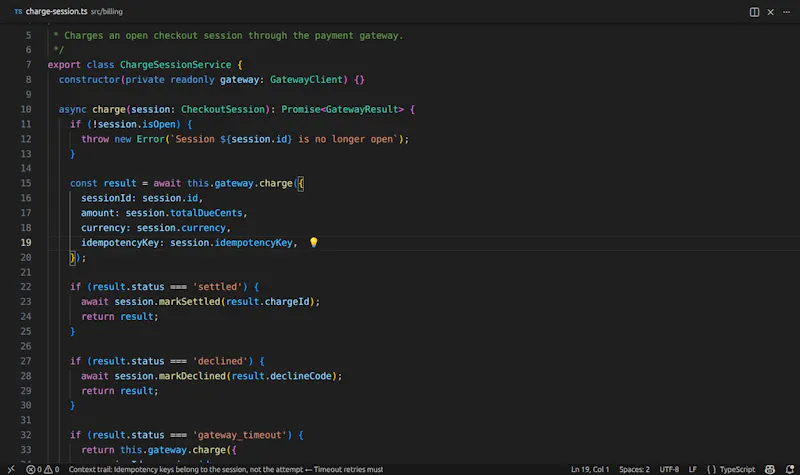The image size is (800, 475).
Task: Click line number 27 in the gutter
Action: coord(26,361)
